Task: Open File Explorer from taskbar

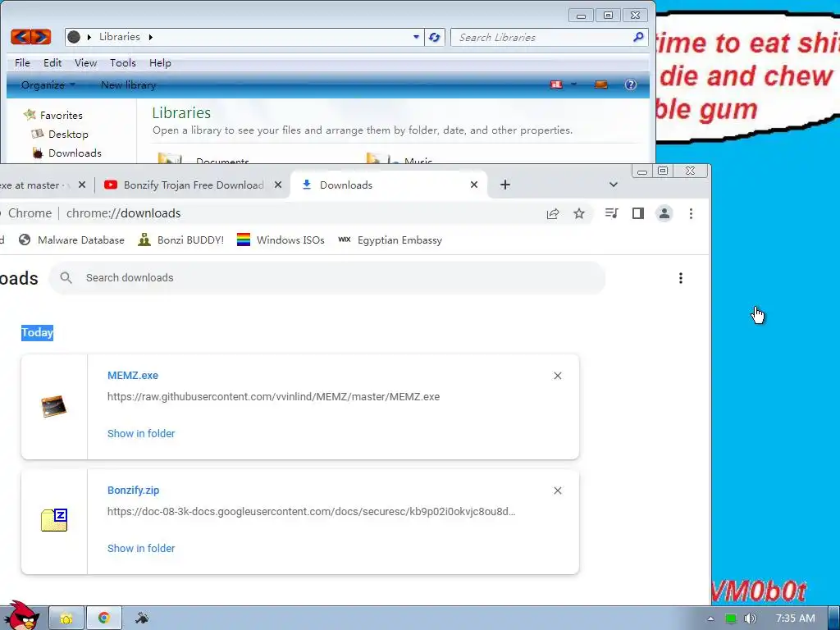Action: click(x=66, y=619)
